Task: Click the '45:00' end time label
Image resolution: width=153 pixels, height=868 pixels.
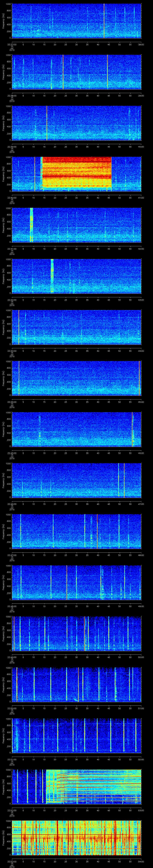Action: [141, 402]
